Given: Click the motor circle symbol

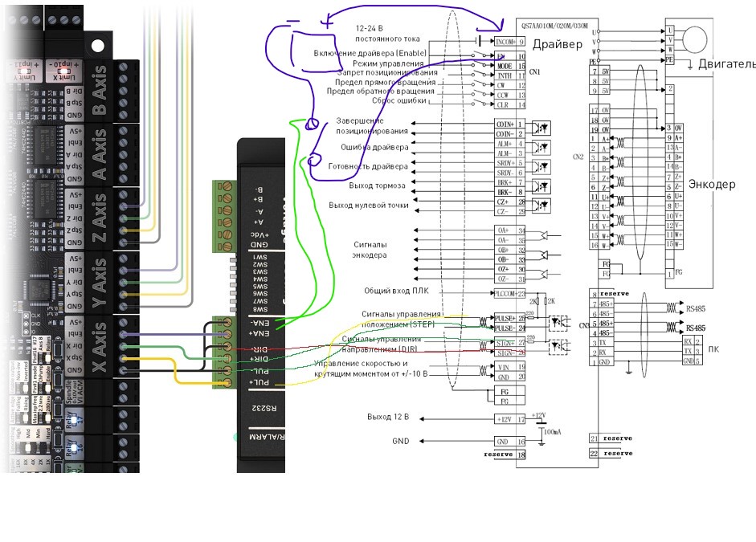Looking at the screenshot, I should click(695, 39).
